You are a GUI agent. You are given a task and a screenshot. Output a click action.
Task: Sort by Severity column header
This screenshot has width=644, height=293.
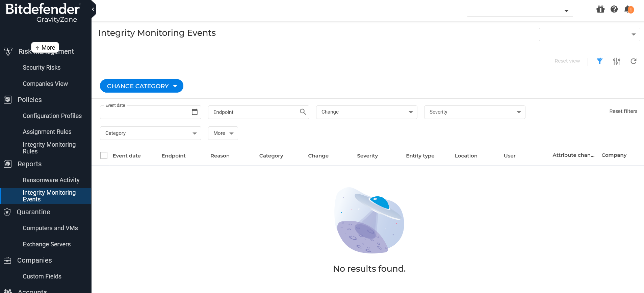(367, 156)
